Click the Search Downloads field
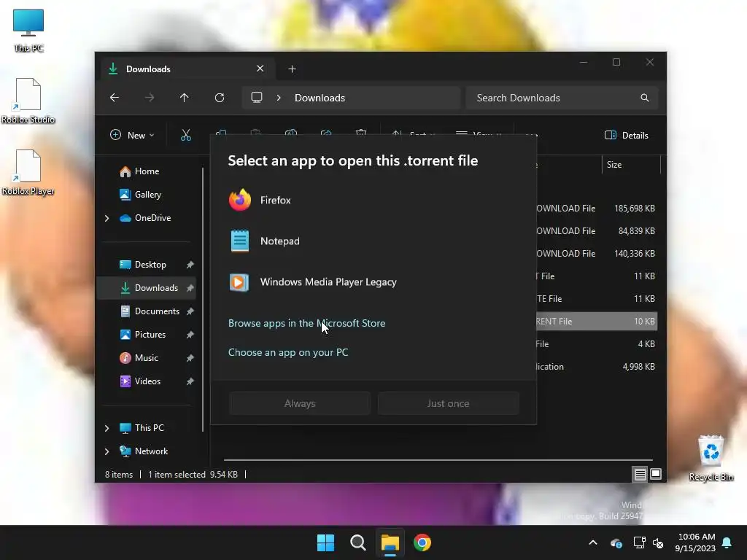The width and height of the screenshot is (747, 560). click(562, 98)
